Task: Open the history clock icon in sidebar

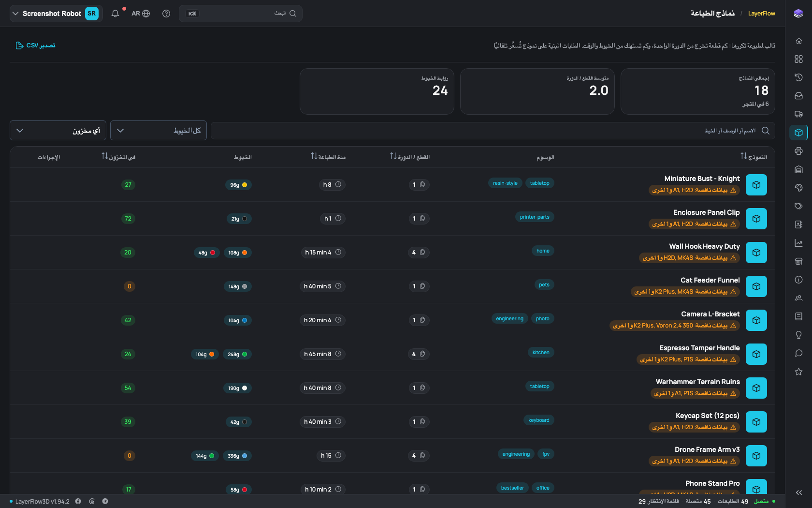Action: (798, 77)
